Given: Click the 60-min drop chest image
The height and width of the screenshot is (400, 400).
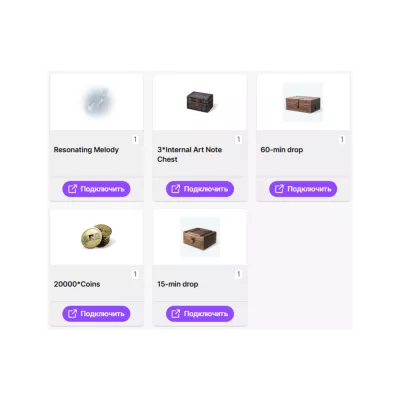Looking at the screenshot, I should click(x=303, y=102).
